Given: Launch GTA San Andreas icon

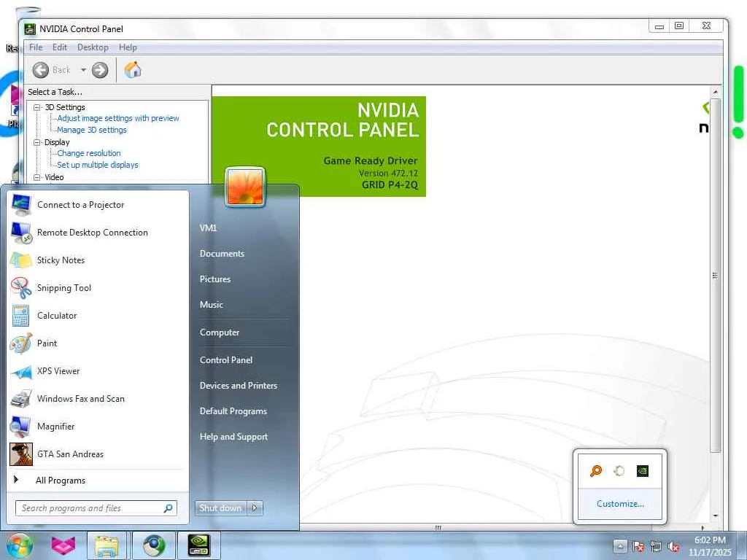Looking at the screenshot, I should coord(21,454).
